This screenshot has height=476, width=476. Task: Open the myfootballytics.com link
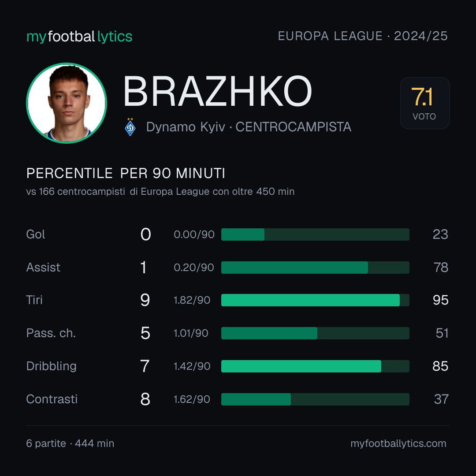[398, 443]
